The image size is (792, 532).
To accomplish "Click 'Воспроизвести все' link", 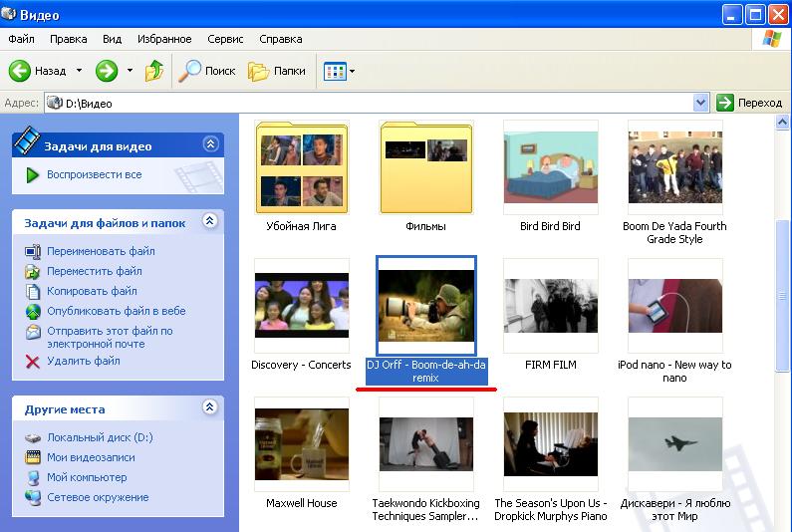I will [94, 174].
